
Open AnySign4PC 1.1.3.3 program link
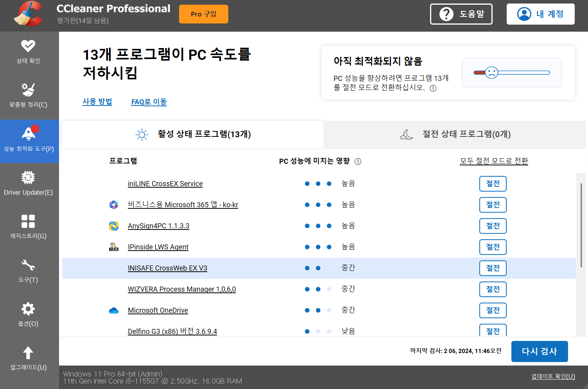coord(158,226)
